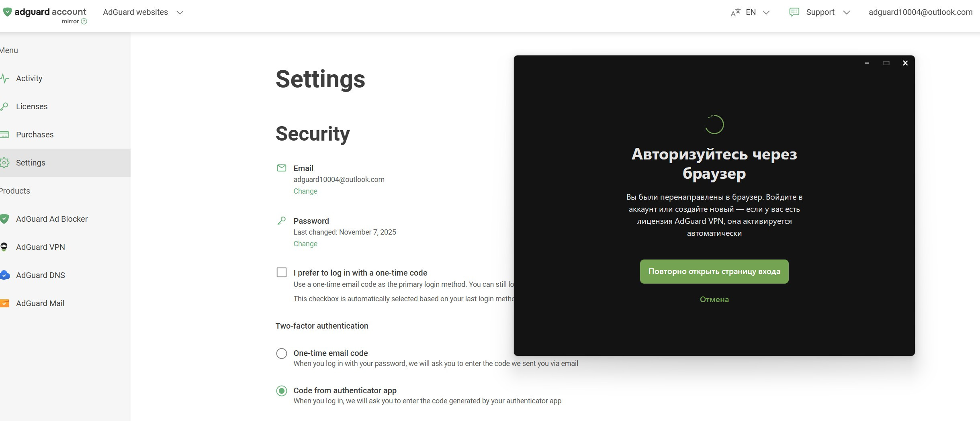Click the Purchases card icon
The height and width of the screenshot is (421, 980).
click(x=4, y=135)
